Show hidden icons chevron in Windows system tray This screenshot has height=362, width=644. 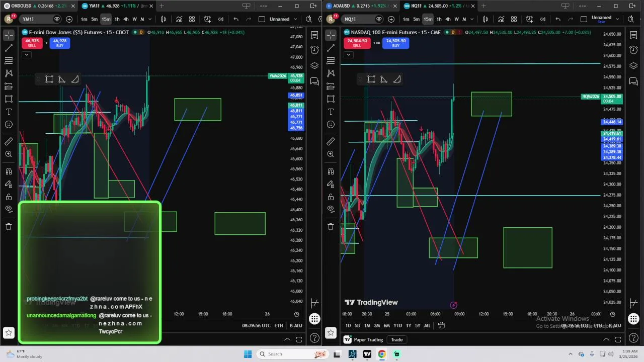571,354
